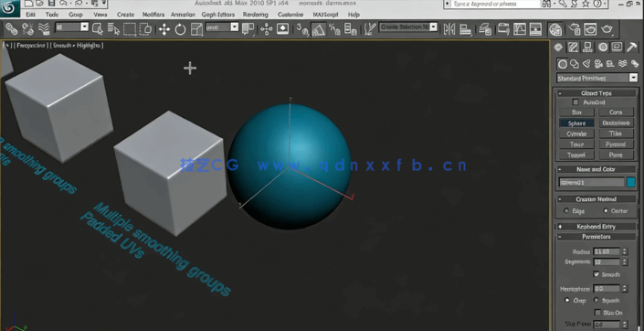Expand the Keyboard Entry rollout

pos(596,227)
